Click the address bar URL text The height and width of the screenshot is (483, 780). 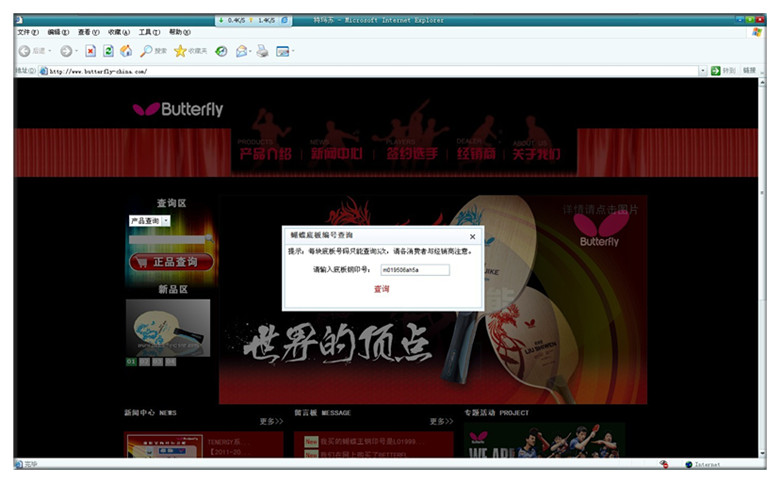pyautogui.click(x=98, y=71)
